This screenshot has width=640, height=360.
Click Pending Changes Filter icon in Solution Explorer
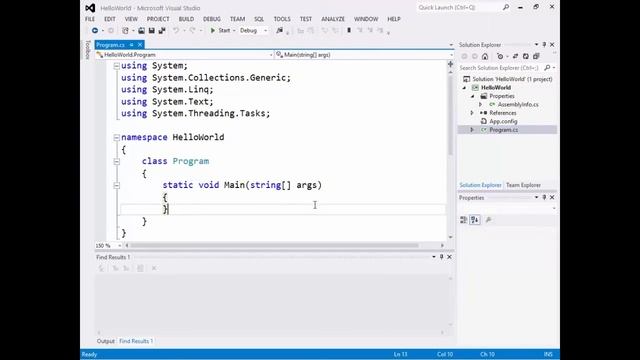point(500,56)
